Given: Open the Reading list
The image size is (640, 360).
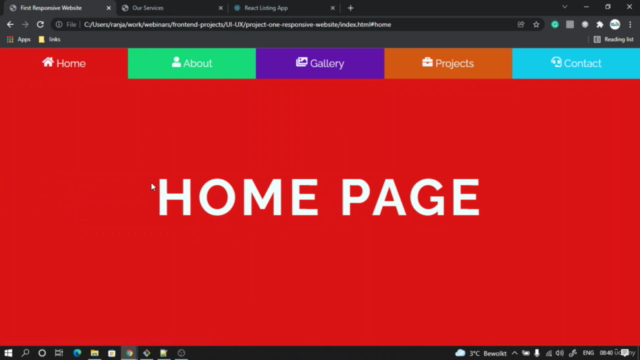Looking at the screenshot, I should [x=613, y=40].
